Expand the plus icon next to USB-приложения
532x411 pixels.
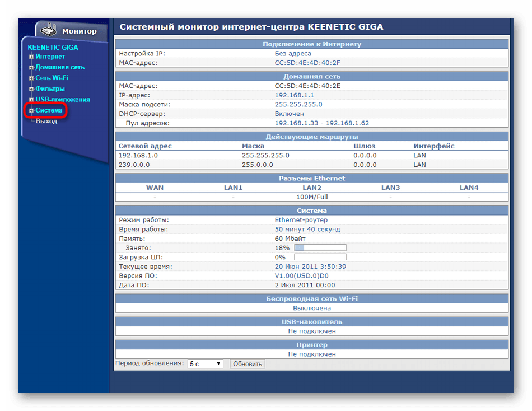[31, 100]
